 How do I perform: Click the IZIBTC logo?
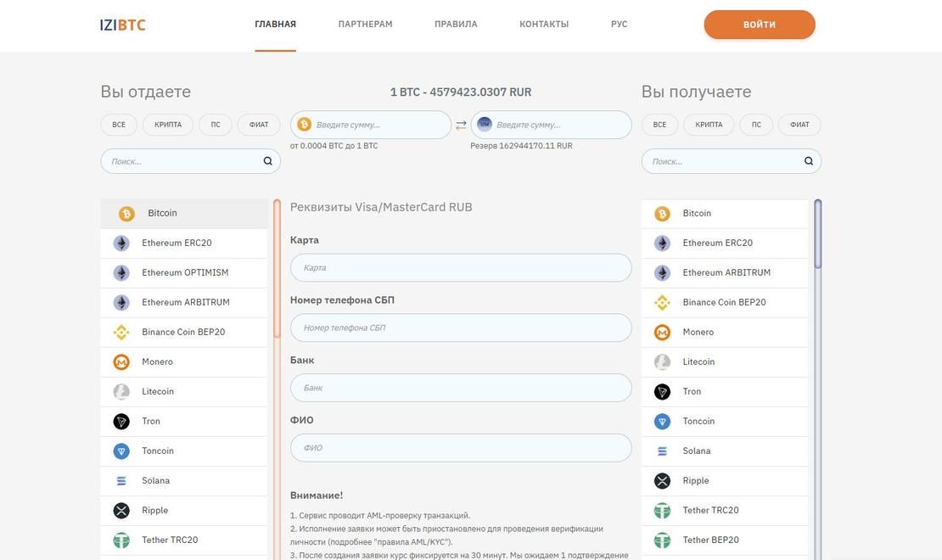[123, 25]
